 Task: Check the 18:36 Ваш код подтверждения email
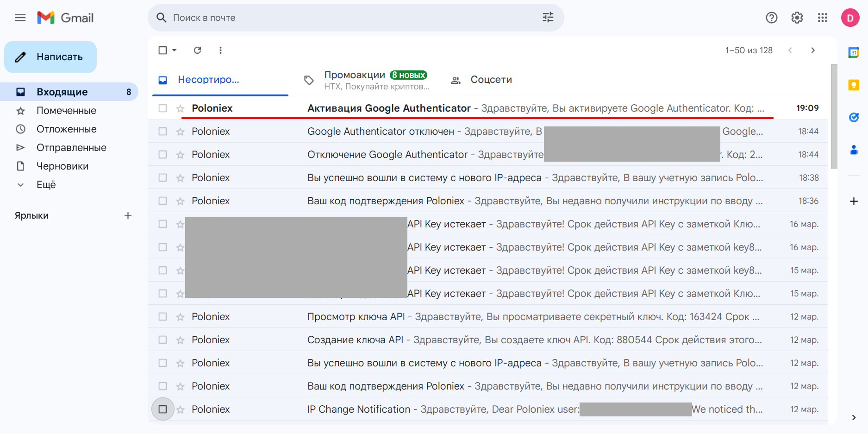(162, 201)
